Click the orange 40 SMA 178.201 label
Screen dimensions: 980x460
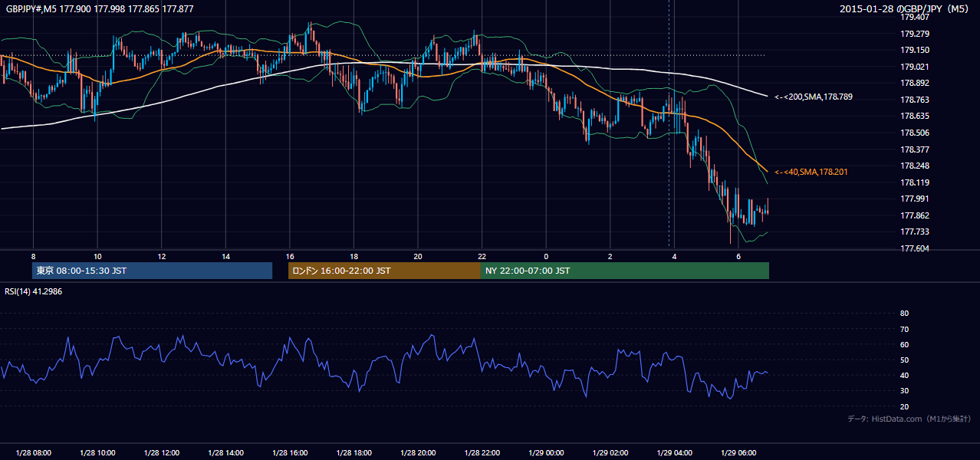point(811,172)
